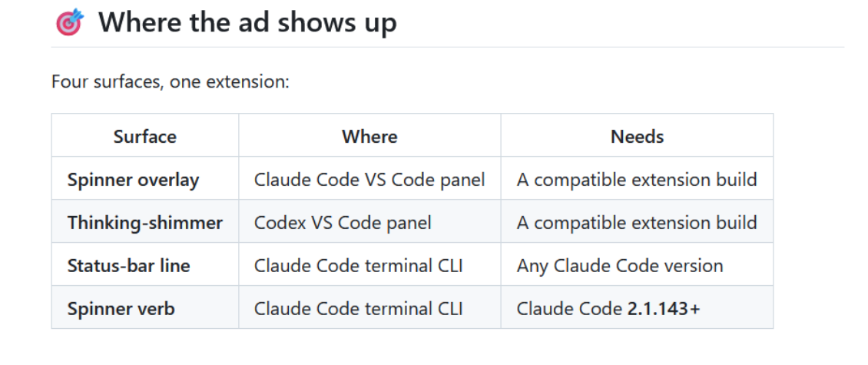Click the 'Claude Code' text before 2.1.143+

coord(570,308)
